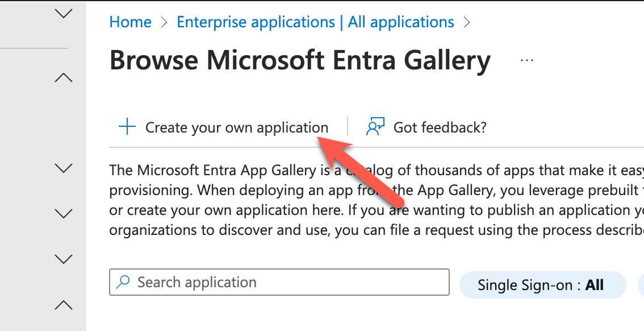Click the magnifier icon in the search box

tap(122, 282)
